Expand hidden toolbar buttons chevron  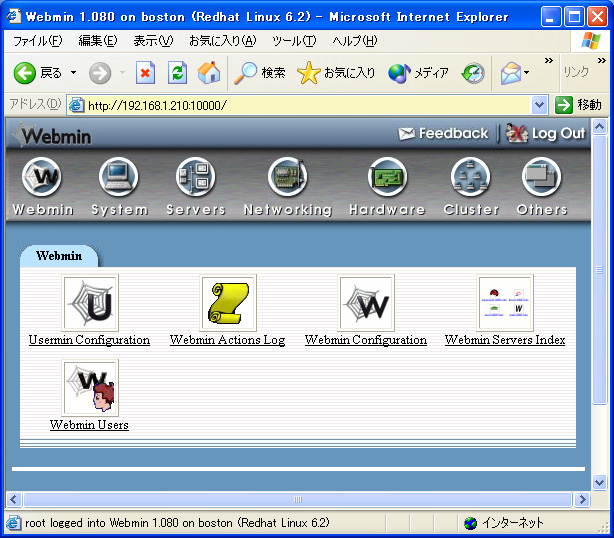[549, 61]
